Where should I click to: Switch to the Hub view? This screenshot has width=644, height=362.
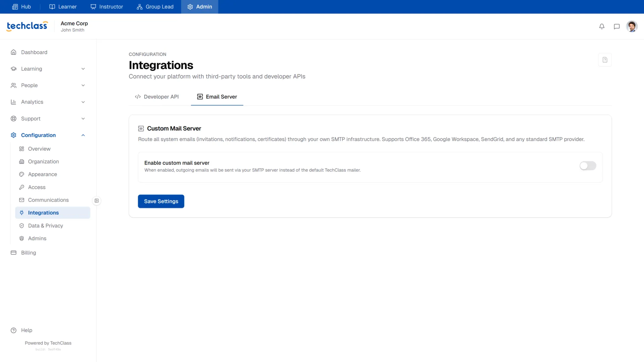(x=21, y=7)
